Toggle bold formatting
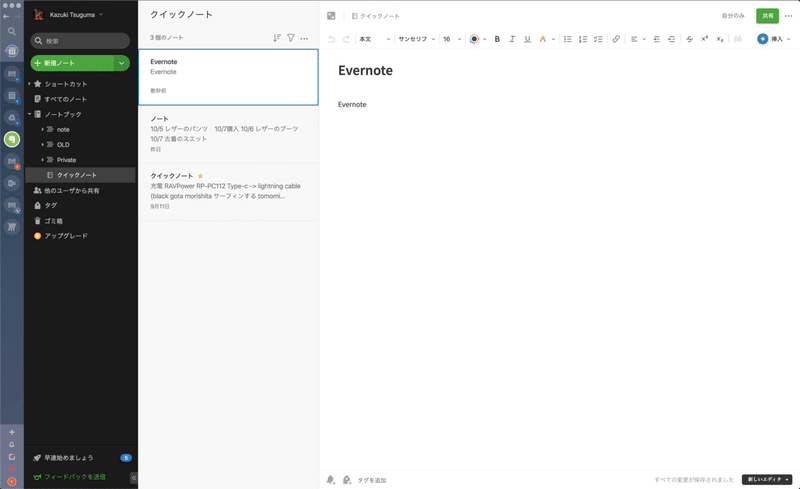The width and height of the screenshot is (800, 489). (x=497, y=39)
